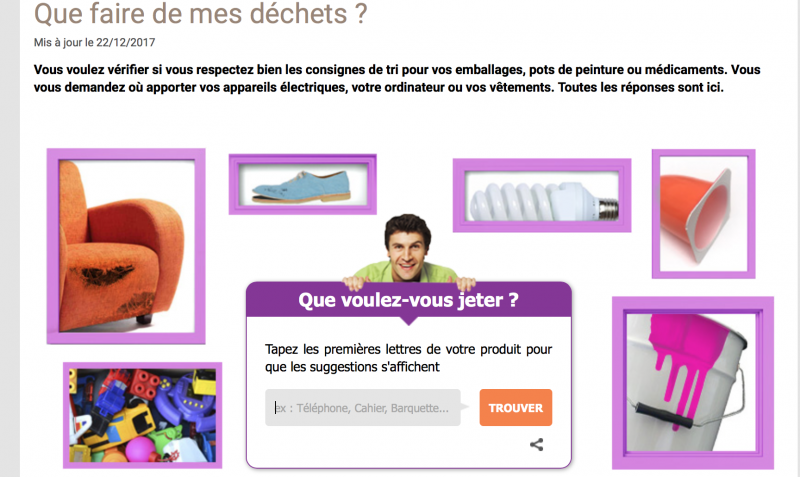Click the arrow pointer beside the search field
This screenshot has height=477, width=800.
[464, 407]
